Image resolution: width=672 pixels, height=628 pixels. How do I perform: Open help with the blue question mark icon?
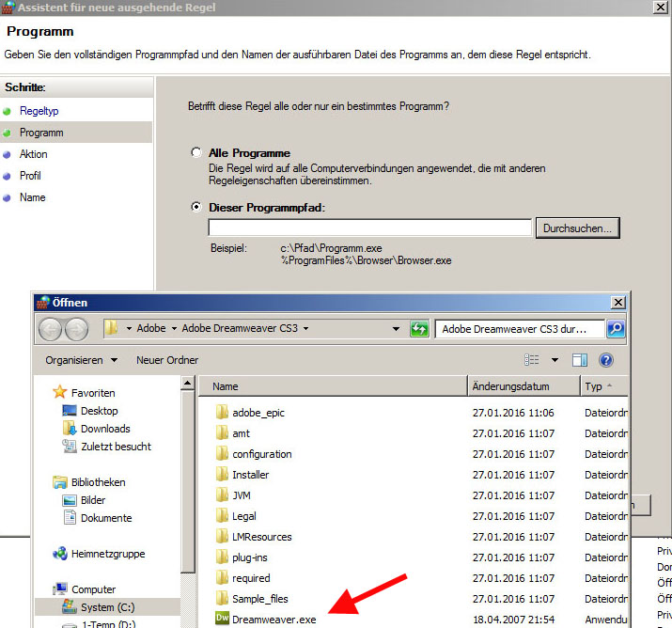606,360
